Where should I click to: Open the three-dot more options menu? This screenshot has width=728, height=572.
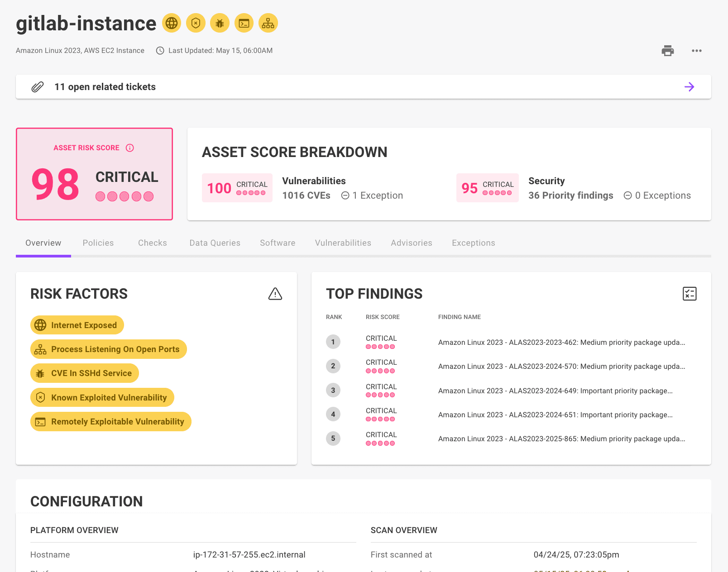(696, 51)
